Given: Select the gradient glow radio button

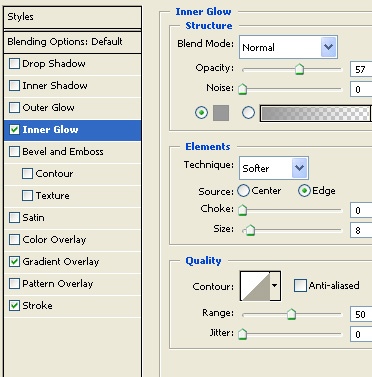Looking at the screenshot, I should [248, 113].
